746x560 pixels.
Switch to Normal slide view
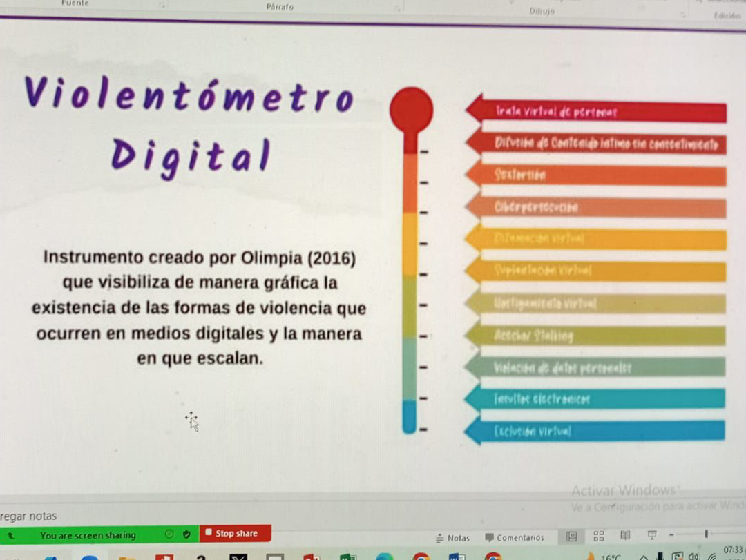pos(572,536)
